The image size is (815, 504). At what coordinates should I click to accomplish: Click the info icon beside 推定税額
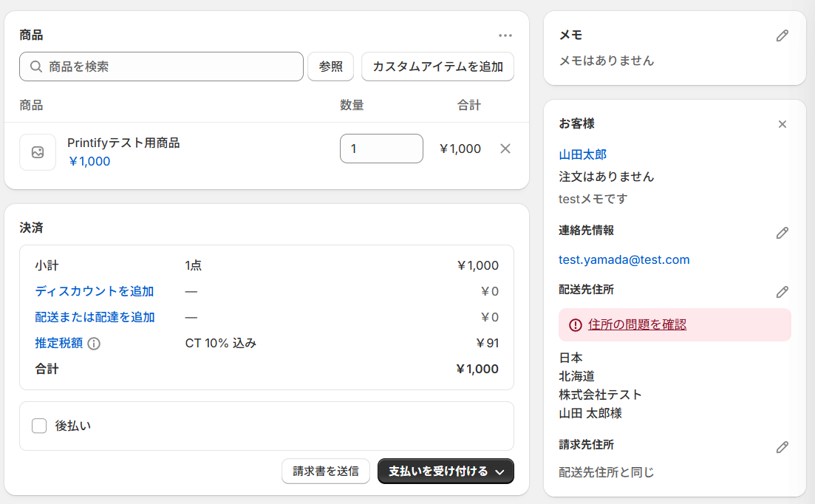(95, 344)
